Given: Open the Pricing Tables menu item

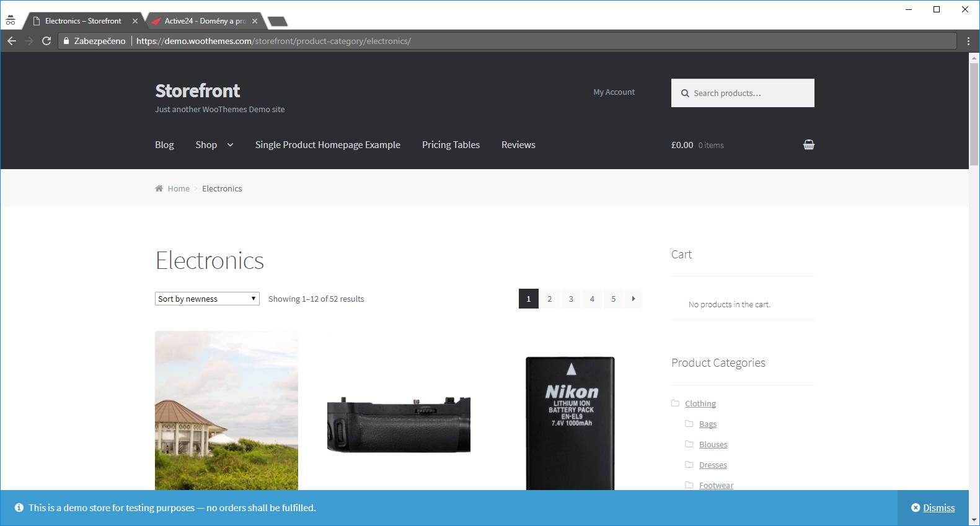Looking at the screenshot, I should tap(451, 145).
